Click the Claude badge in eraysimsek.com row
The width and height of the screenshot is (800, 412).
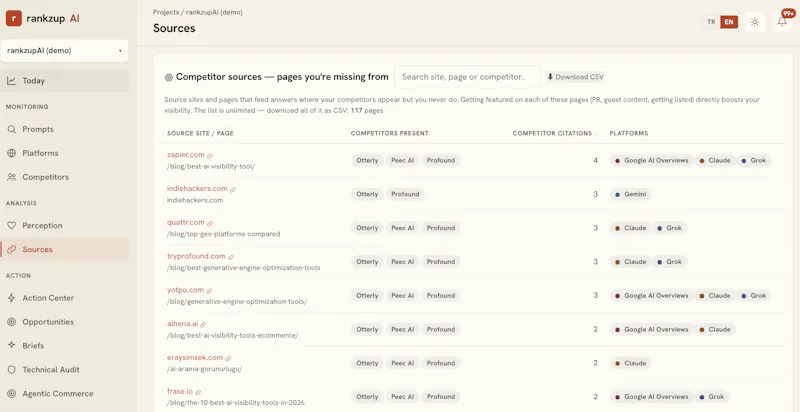point(631,363)
